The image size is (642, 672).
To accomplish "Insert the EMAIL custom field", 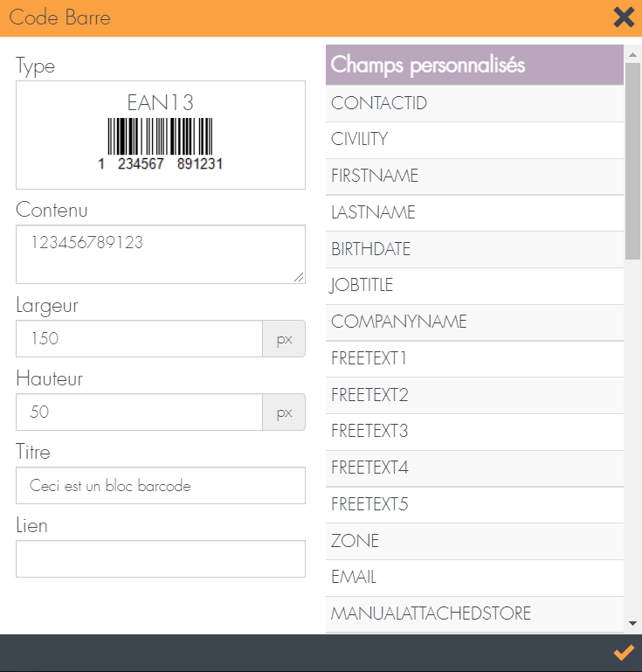I will tap(474, 578).
